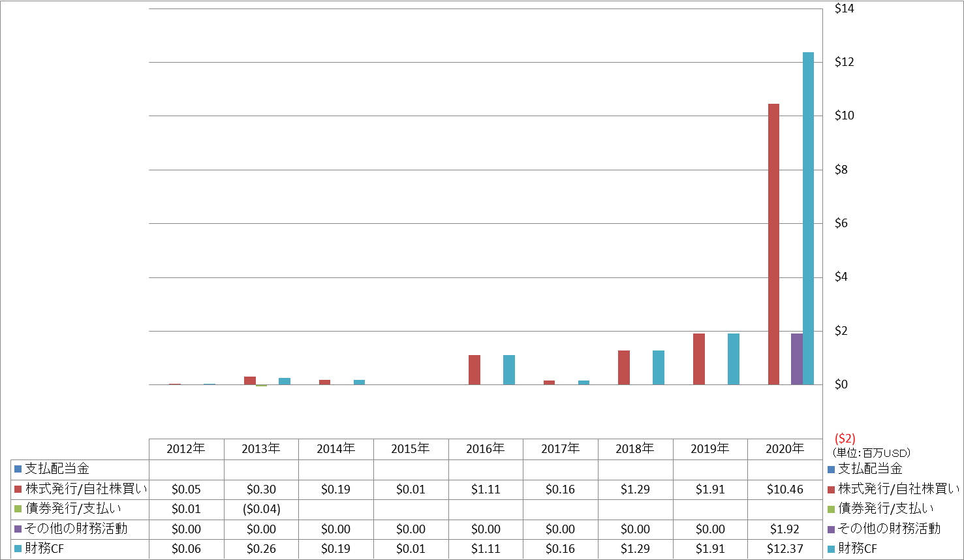Select the red 2016 bar in chart
The image size is (964, 560).
tap(474, 369)
